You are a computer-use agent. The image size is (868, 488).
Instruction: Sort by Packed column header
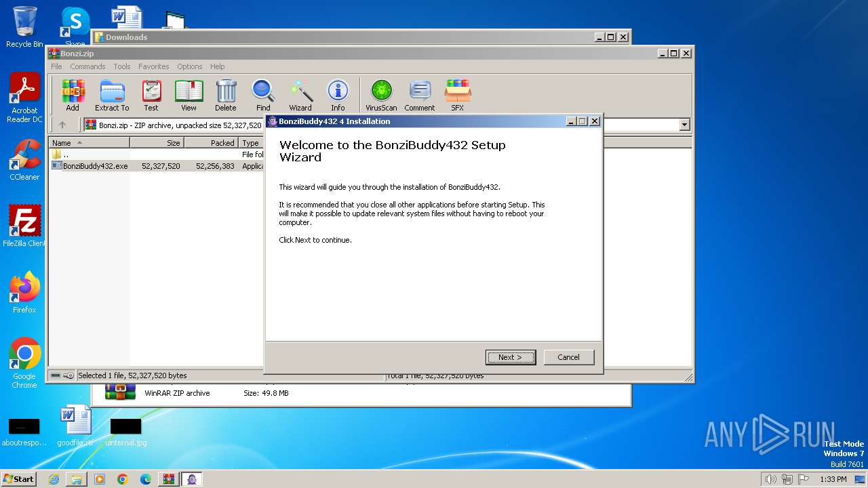211,142
